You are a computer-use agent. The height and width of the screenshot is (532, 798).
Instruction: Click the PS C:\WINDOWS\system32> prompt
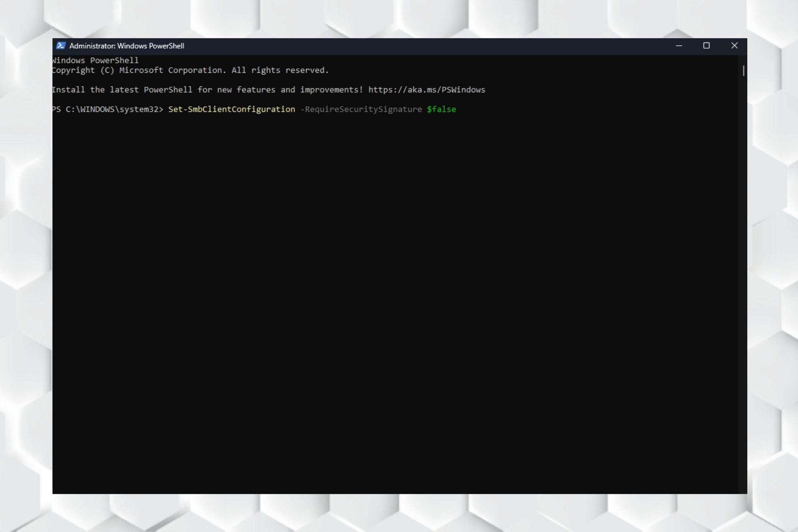click(107, 109)
